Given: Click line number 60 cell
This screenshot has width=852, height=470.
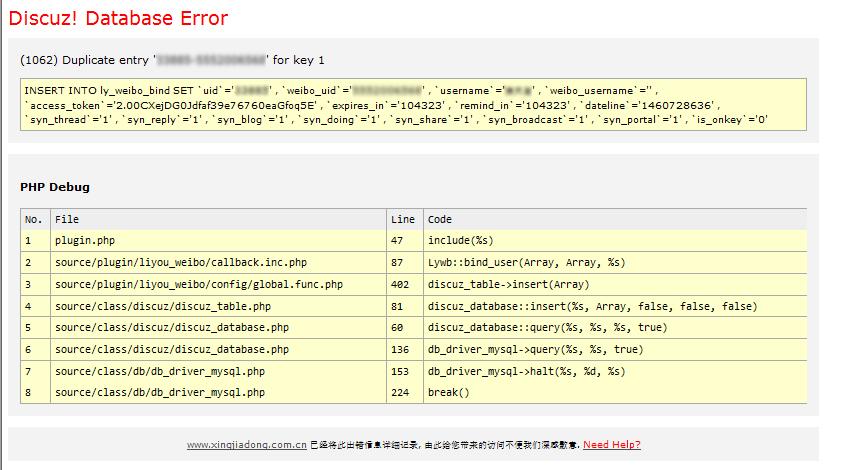Looking at the screenshot, I should pyautogui.click(x=405, y=328).
